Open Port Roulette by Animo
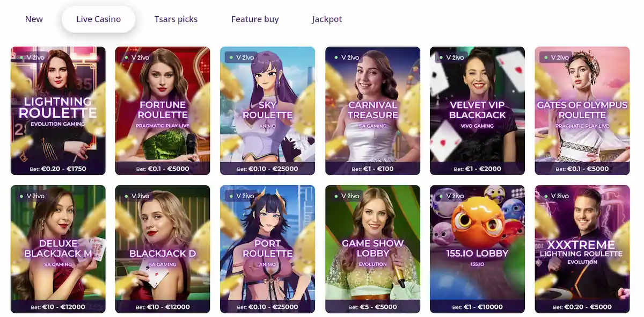644x317 pixels. 267,249
